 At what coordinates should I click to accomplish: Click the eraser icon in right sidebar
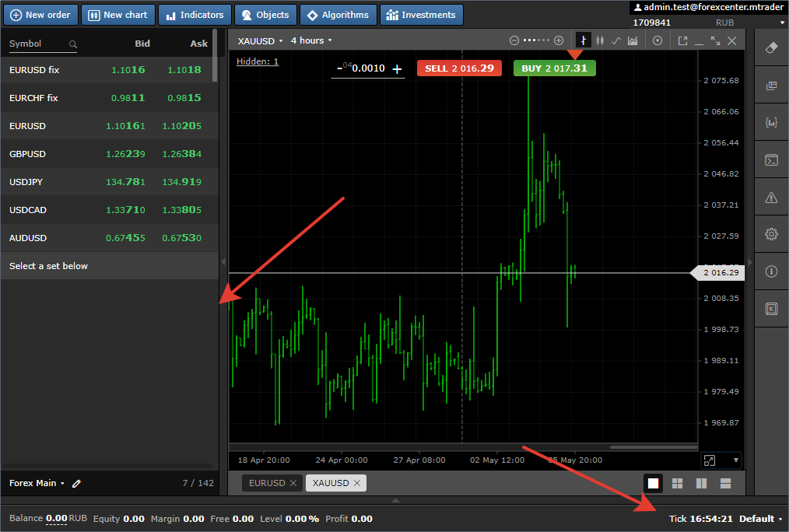click(x=771, y=47)
